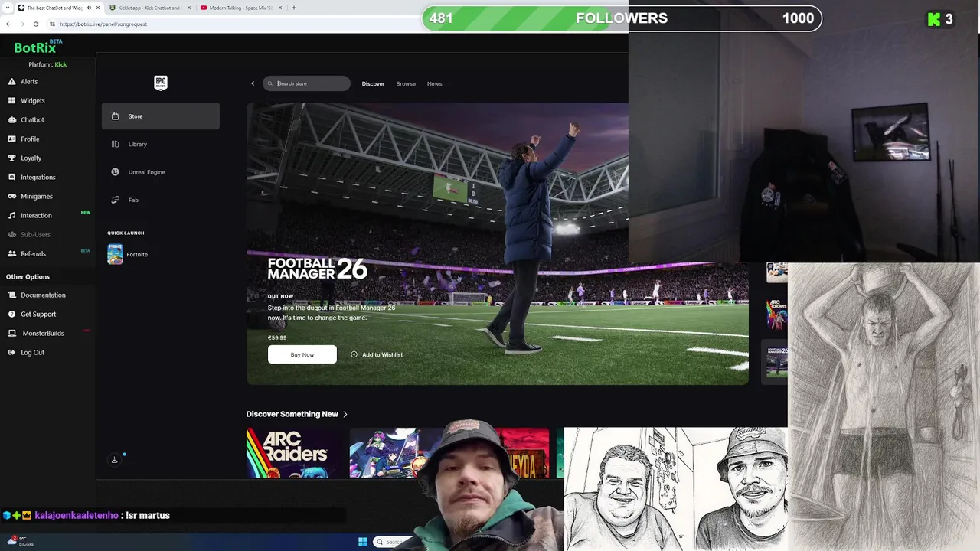Switch to the News tab
This screenshot has height=551, width=980.
tap(434, 83)
